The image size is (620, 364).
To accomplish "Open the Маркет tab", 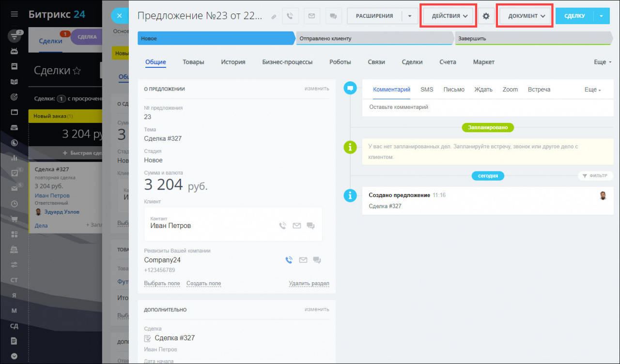I will click(x=484, y=62).
